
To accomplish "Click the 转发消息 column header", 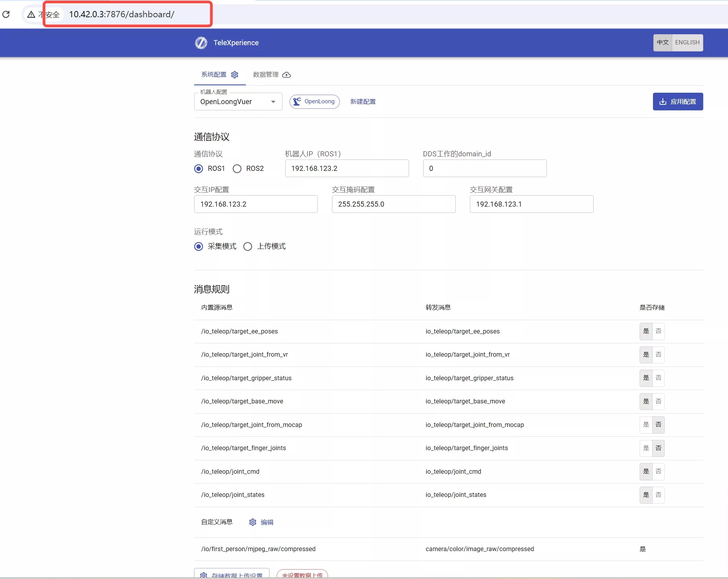I will (x=438, y=308).
